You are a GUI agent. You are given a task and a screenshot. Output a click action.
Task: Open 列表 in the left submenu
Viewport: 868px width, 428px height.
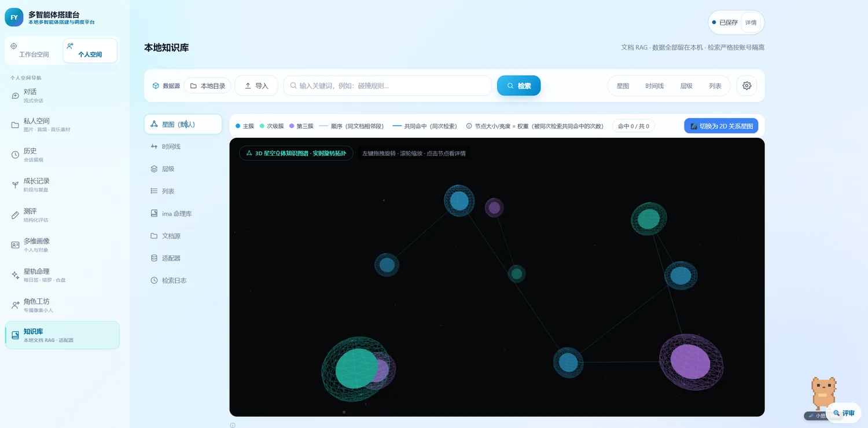pyautogui.click(x=183, y=191)
